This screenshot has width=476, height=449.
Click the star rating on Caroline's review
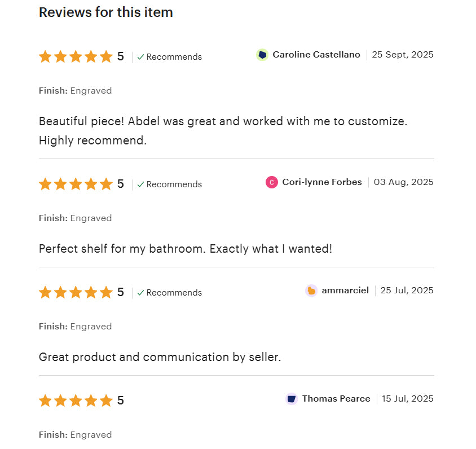click(x=76, y=56)
